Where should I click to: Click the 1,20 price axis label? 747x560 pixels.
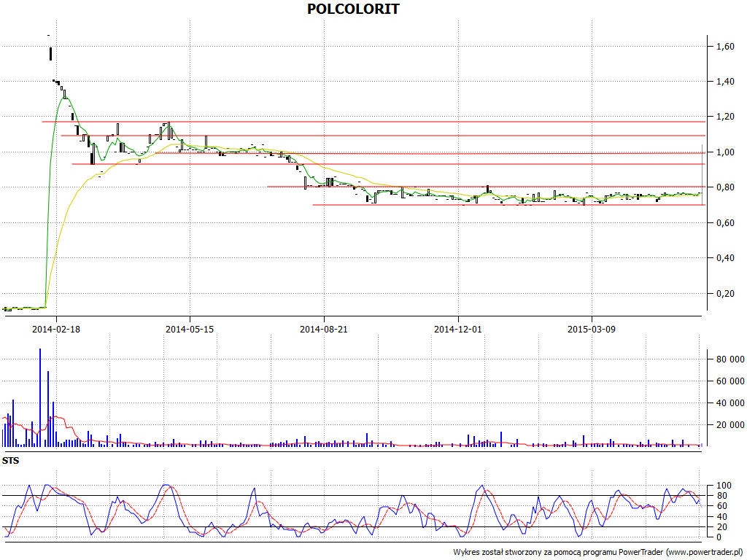pyautogui.click(x=725, y=117)
